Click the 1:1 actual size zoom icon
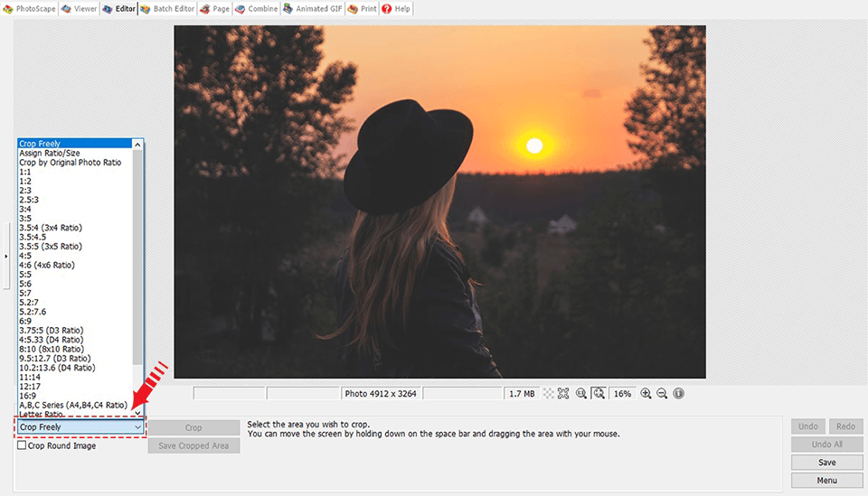The image size is (868, 496). click(580, 394)
